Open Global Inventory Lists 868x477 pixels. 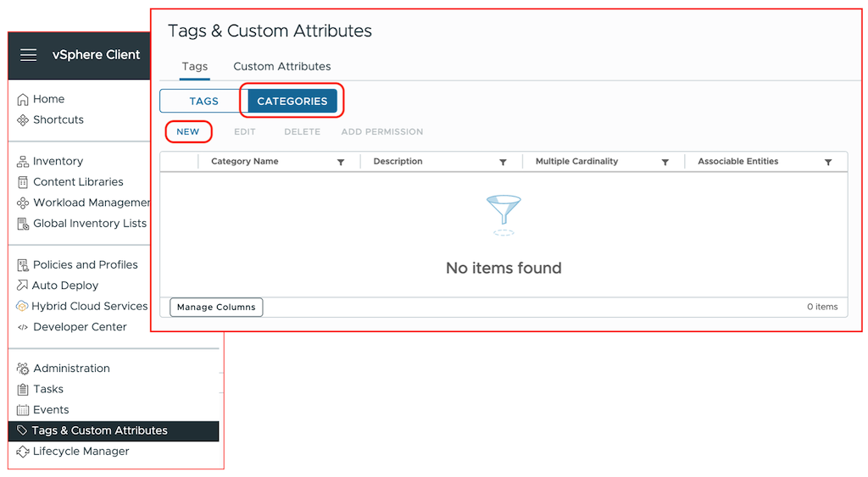point(90,223)
